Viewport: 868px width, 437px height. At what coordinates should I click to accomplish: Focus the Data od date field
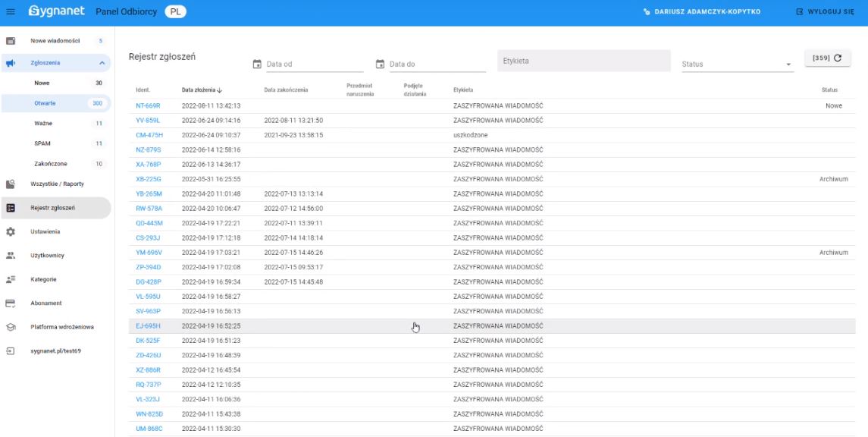[x=314, y=64]
